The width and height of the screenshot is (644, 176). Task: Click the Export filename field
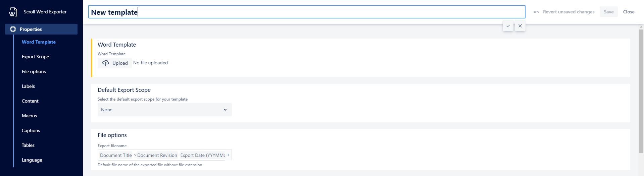(x=165, y=155)
